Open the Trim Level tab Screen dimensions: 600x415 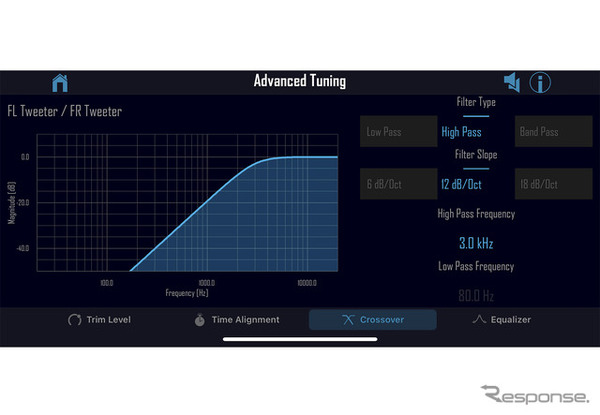click(x=99, y=320)
